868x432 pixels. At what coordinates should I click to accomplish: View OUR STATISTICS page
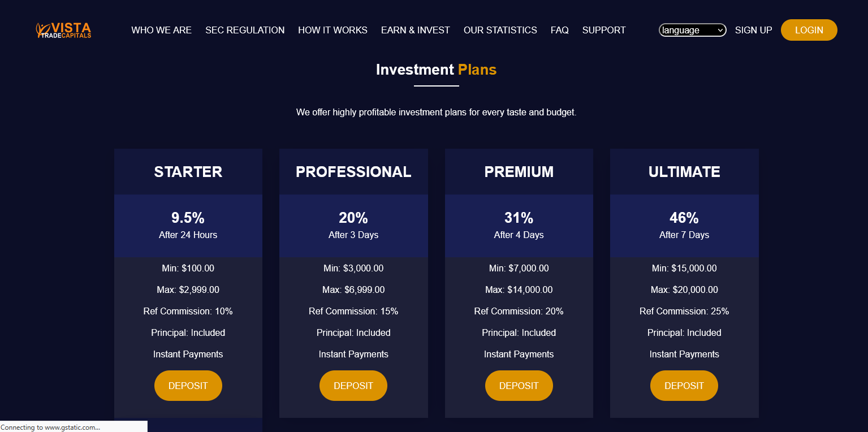tap(500, 30)
